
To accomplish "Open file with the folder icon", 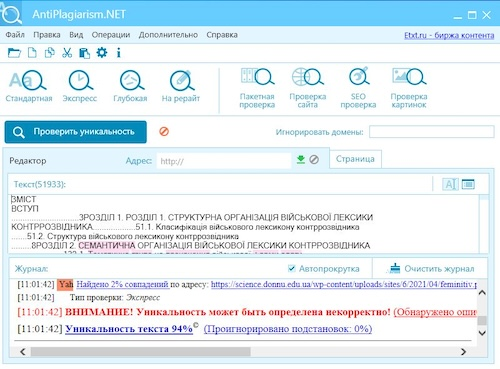I will click(14, 53).
